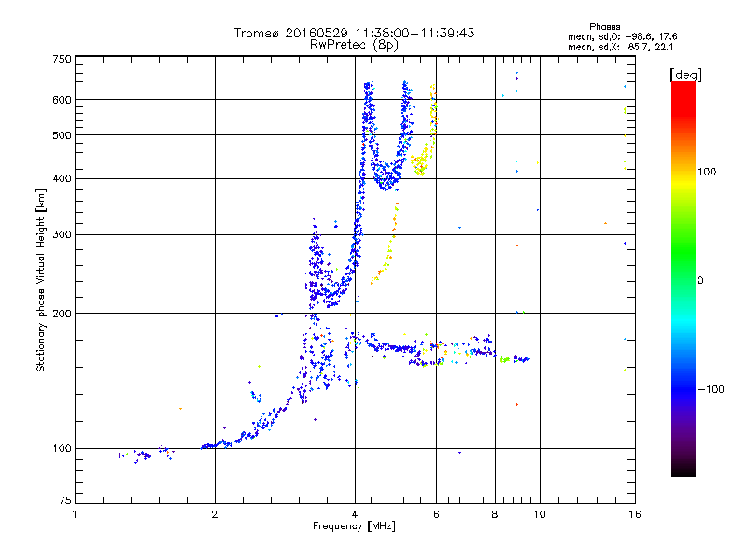
Task: Click the y-axis tick label '200'
Action: (x=62, y=314)
